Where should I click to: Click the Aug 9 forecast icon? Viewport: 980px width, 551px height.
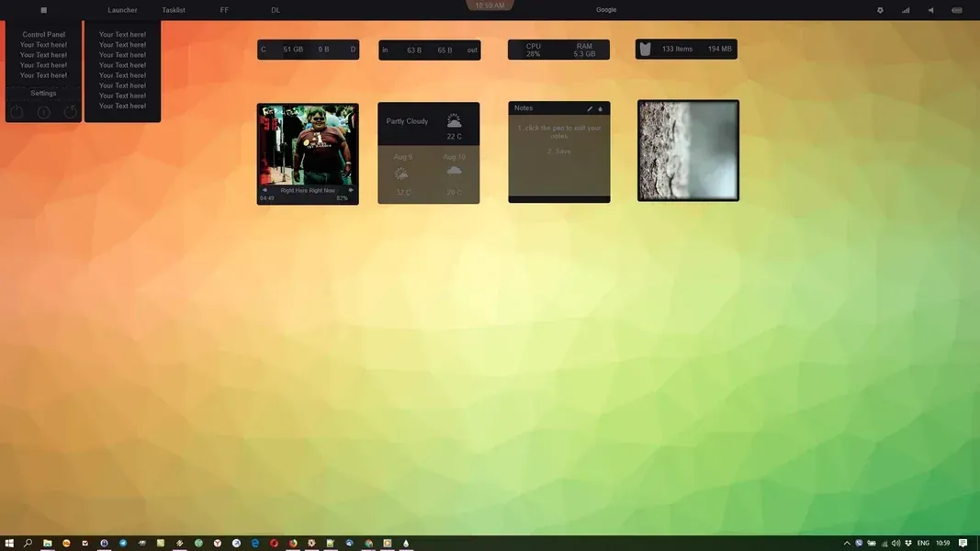click(401, 174)
